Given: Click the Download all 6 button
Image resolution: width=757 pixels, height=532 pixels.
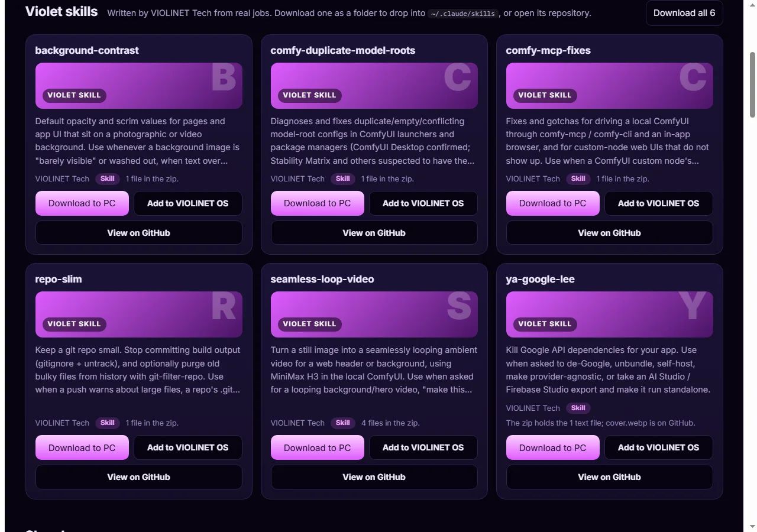Looking at the screenshot, I should pos(684,13).
